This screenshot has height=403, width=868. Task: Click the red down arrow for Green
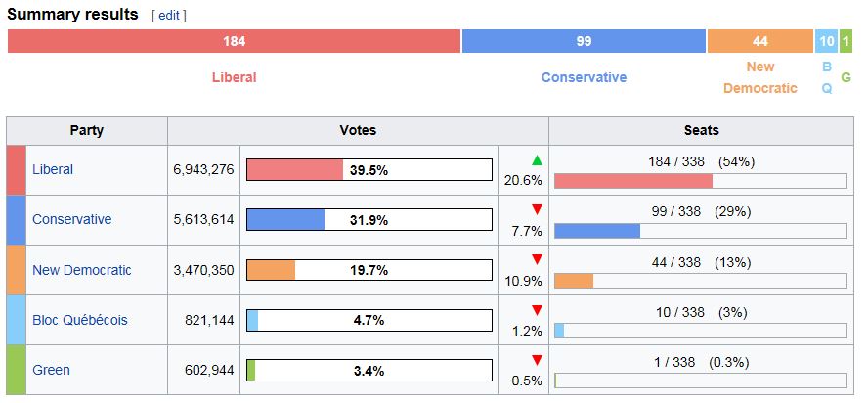536,359
